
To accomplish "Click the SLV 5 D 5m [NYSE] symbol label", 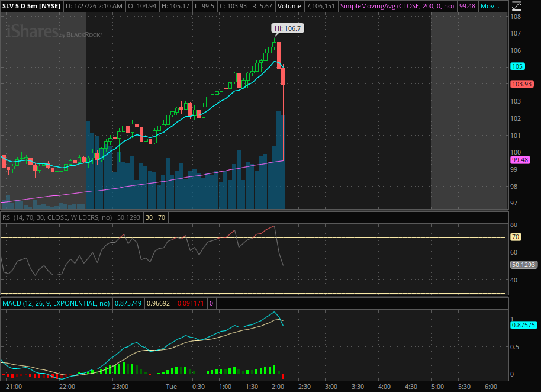I will (x=31, y=6).
